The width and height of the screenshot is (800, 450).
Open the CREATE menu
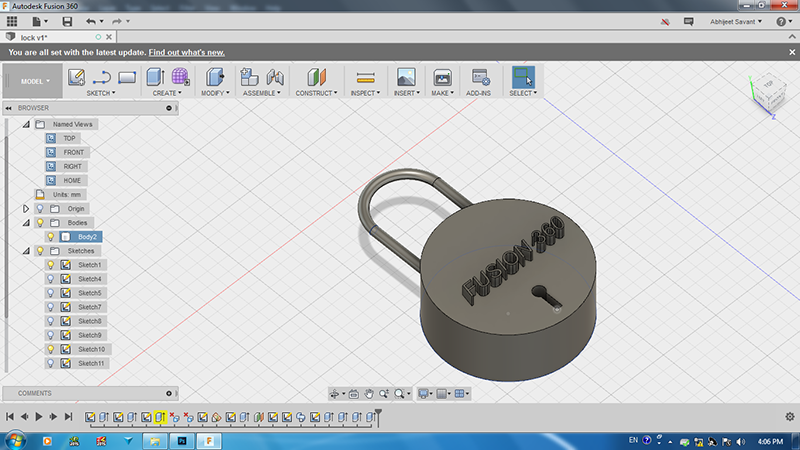point(167,93)
